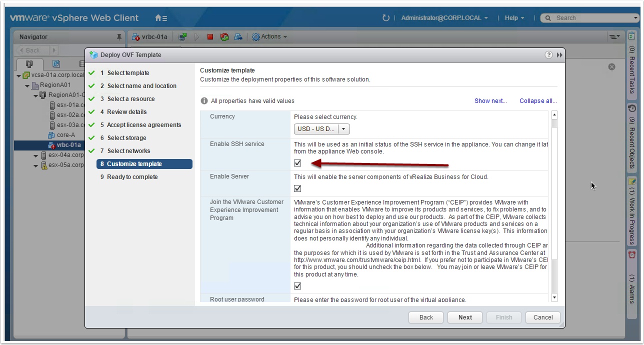Open the Hosts and Clusters navigator tab

click(29, 64)
